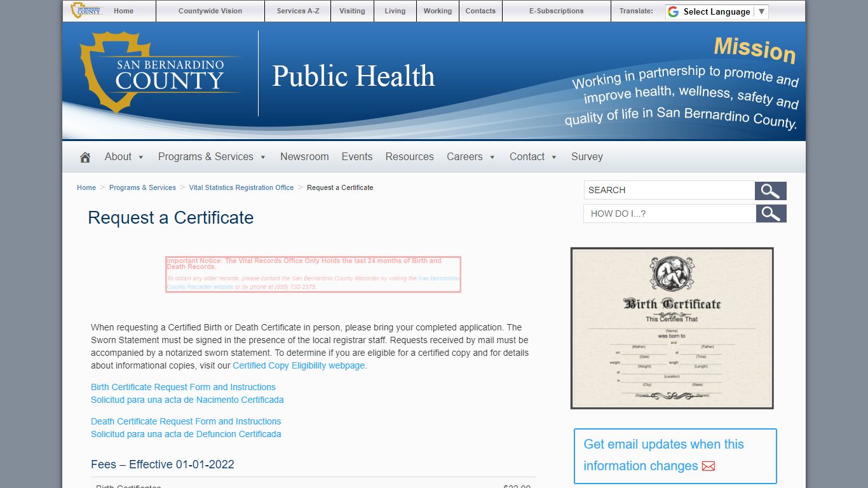Expand the Careers dropdown arrow
This screenshot has height=488, width=868.
tap(492, 158)
